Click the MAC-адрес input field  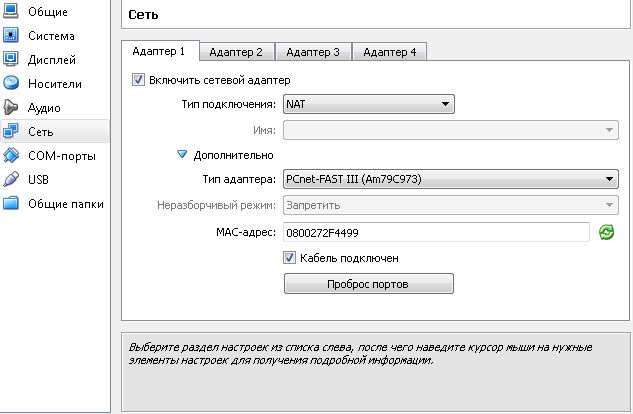click(x=436, y=232)
